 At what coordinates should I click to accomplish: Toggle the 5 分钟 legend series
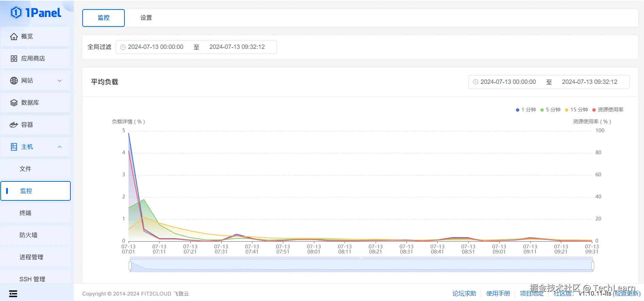(x=550, y=110)
